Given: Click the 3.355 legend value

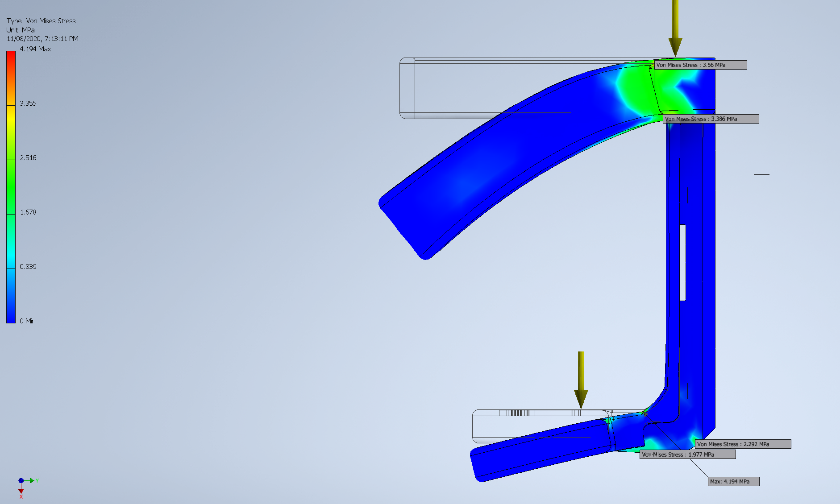Looking at the screenshot, I should [x=28, y=103].
